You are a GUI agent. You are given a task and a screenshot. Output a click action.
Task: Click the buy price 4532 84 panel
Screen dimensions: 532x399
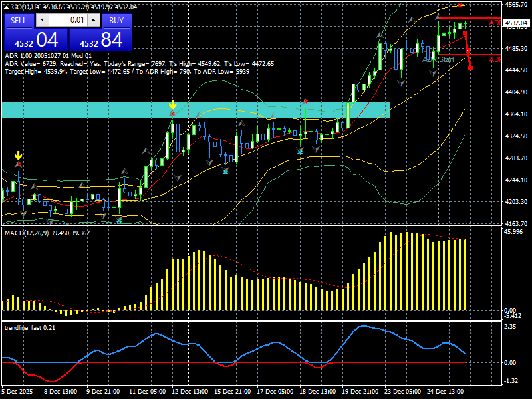pos(100,40)
